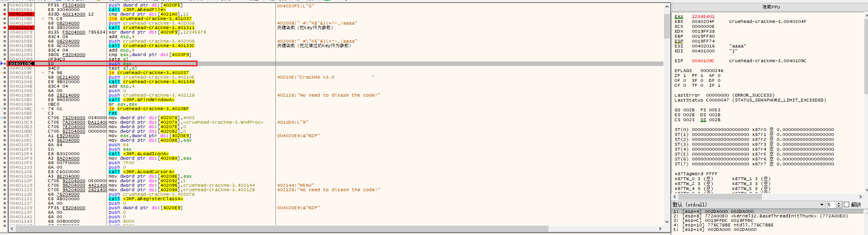Select the xor dword ptr ds:[4020F9],12345678 instruction

click(x=157, y=32)
